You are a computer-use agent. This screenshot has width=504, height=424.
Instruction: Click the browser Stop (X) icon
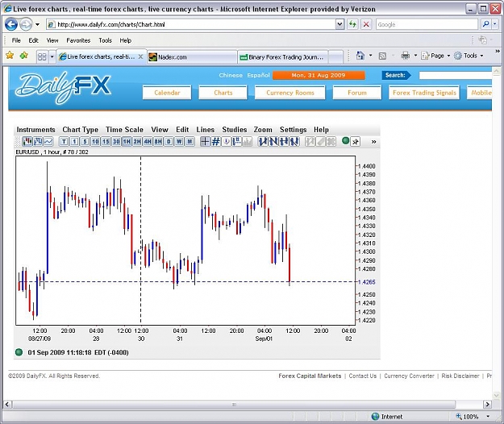click(x=366, y=24)
